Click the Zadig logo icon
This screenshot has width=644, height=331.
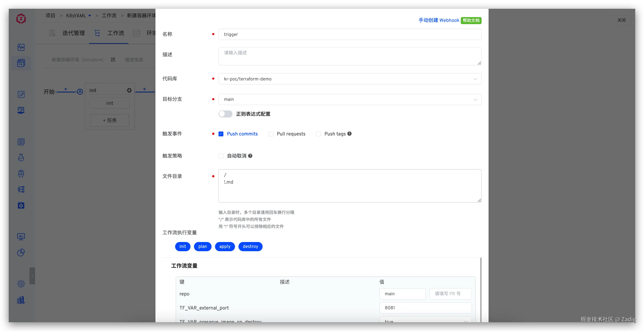21,18
